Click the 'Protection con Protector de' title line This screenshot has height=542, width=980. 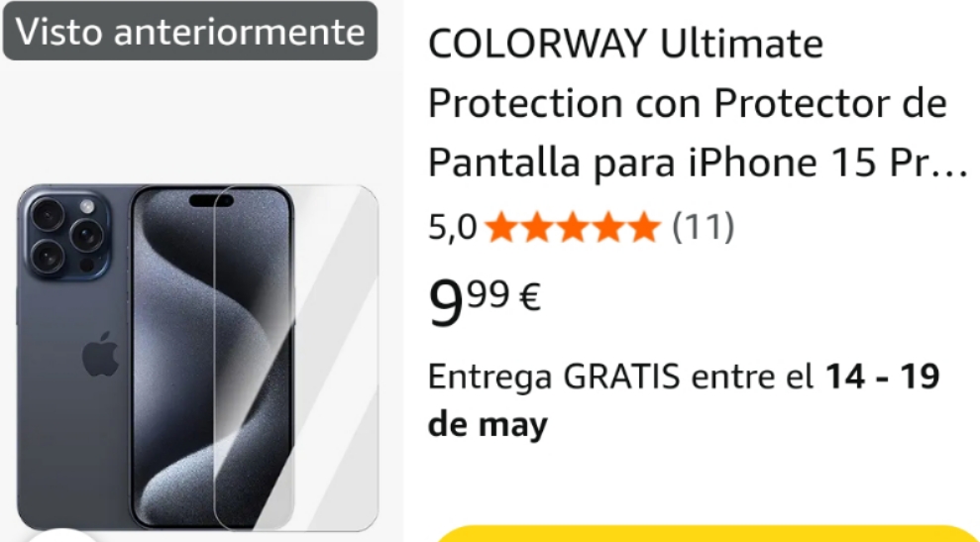click(688, 103)
